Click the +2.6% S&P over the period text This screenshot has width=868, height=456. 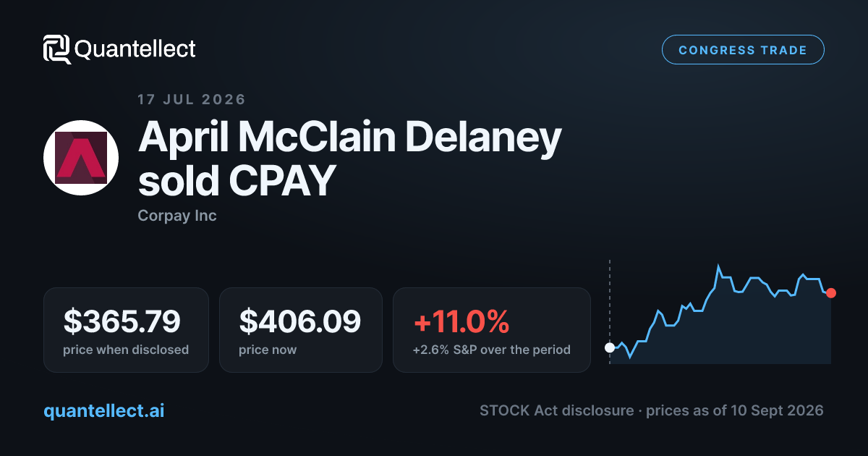492,350
